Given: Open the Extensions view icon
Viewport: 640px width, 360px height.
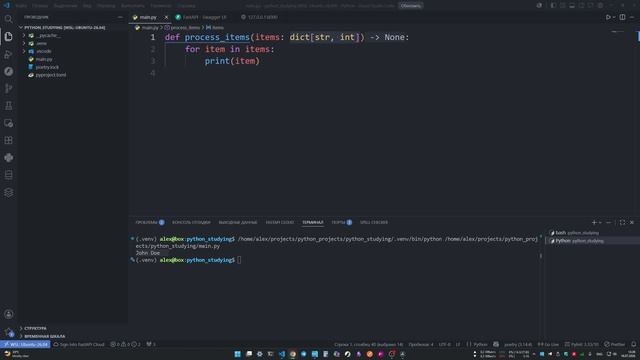Looking at the screenshot, I should [x=9, y=140].
